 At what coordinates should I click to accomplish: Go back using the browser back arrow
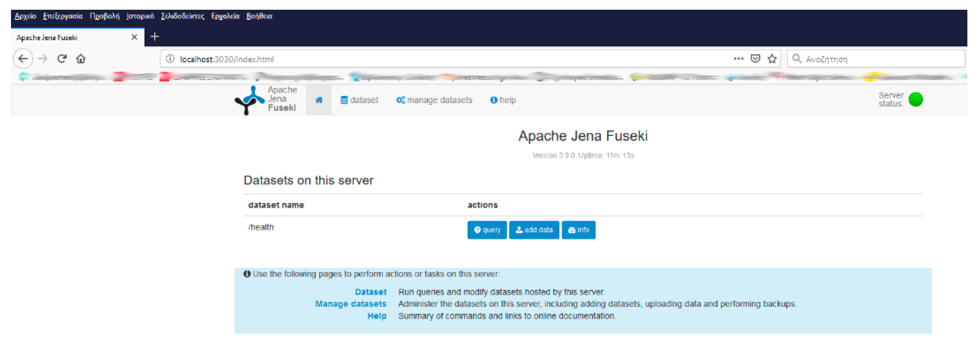23,59
